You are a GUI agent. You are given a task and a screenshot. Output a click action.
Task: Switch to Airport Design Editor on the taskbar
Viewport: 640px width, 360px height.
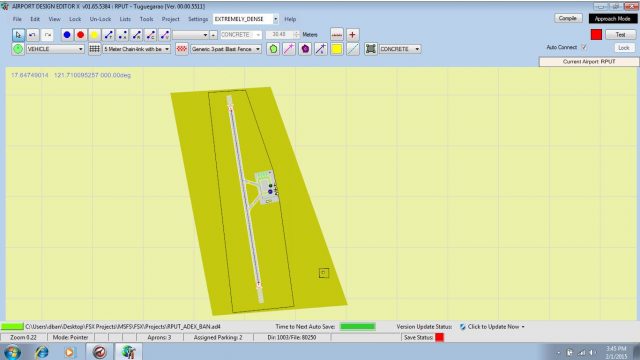[x=129, y=352]
